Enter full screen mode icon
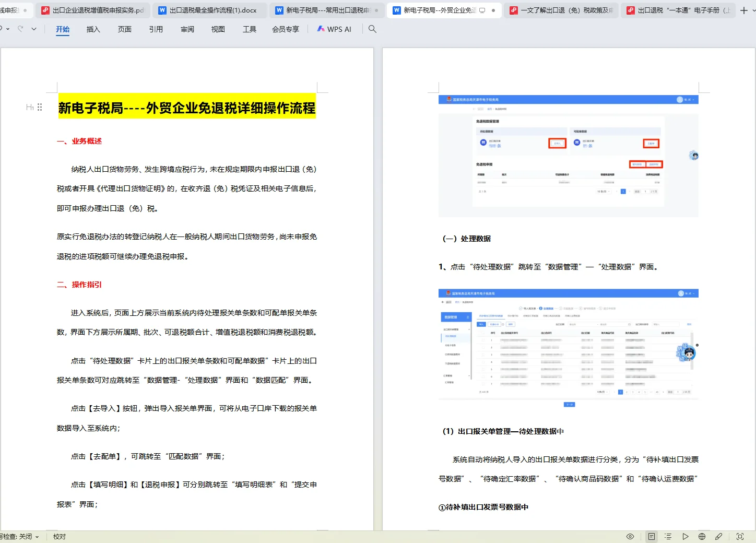The width and height of the screenshot is (756, 543). 740,536
